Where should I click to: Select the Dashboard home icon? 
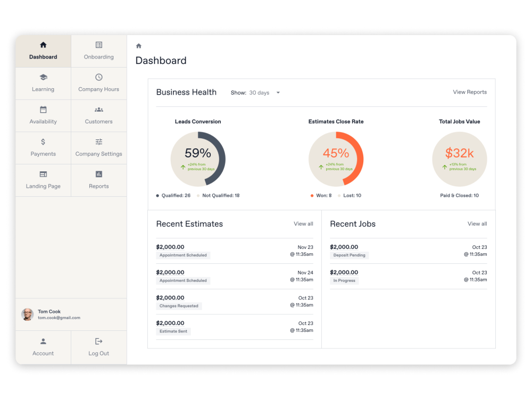(x=43, y=45)
